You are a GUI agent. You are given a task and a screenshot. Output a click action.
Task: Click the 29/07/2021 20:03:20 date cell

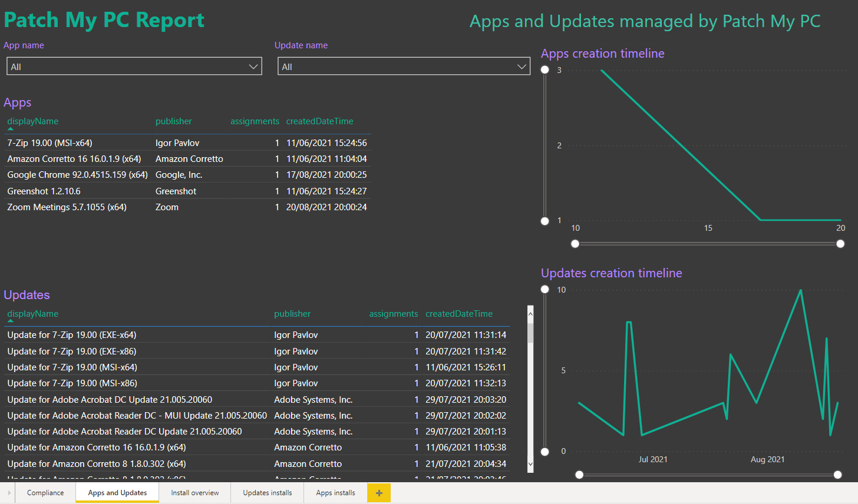466,400
